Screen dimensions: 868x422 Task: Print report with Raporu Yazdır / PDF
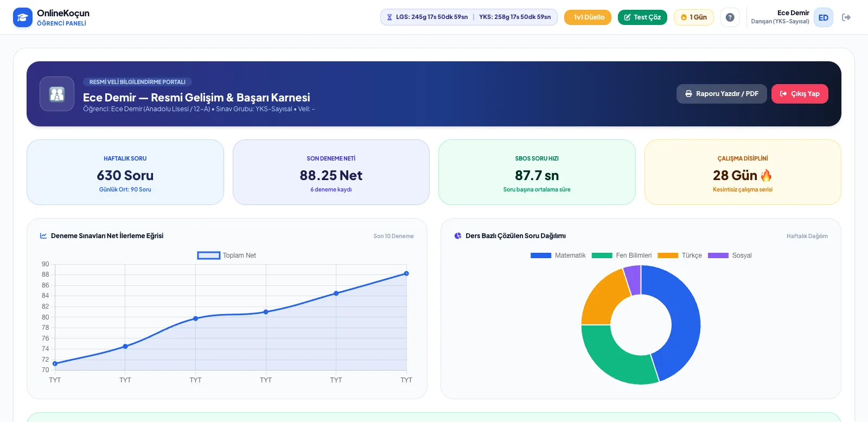tap(722, 94)
